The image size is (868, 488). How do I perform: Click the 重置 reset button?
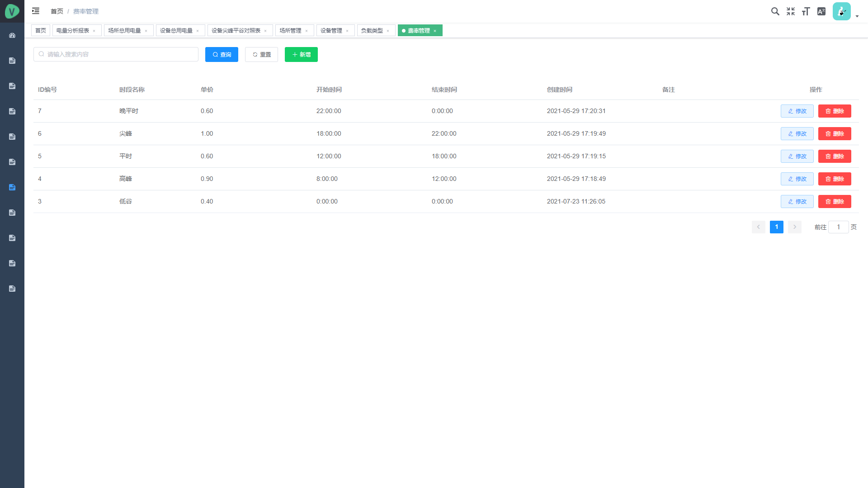(261, 54)
